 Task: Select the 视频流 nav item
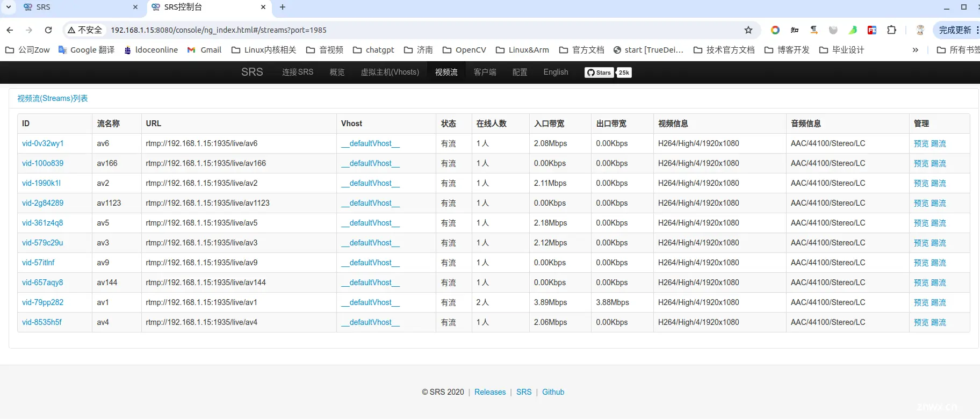click(446, 72)
